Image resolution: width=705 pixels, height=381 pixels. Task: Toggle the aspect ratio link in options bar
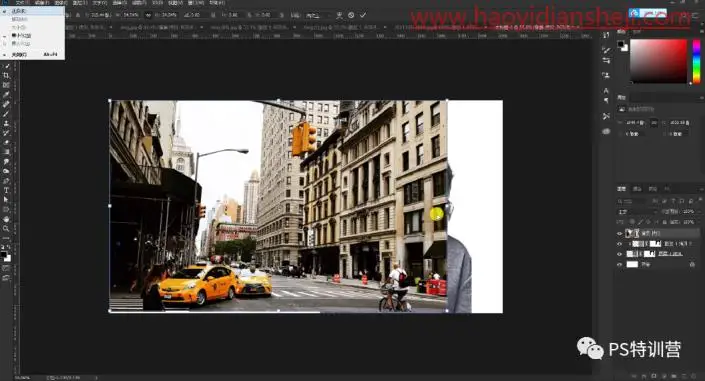pyautogui.click(x=147, y=15)
